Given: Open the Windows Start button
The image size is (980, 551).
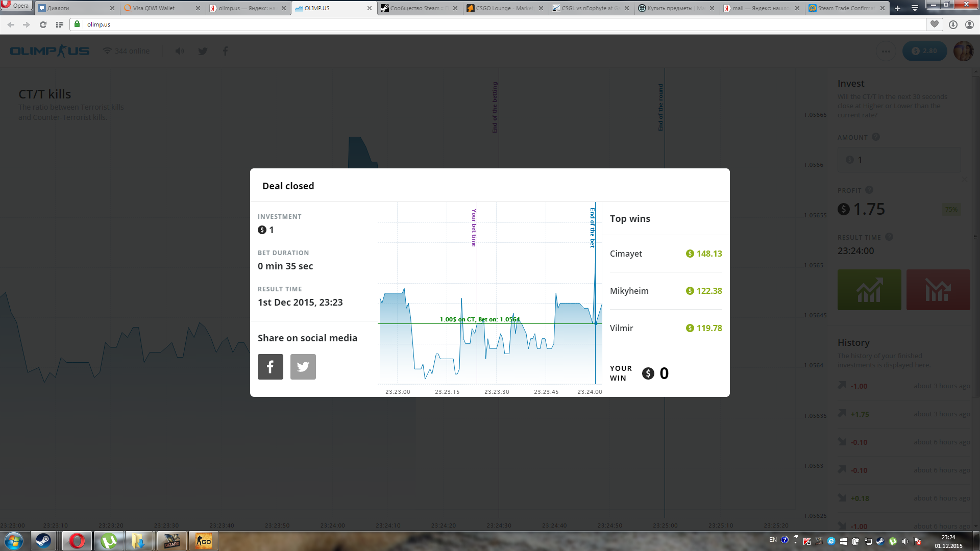Looking at the screenshot, I should tap(14, 541).
